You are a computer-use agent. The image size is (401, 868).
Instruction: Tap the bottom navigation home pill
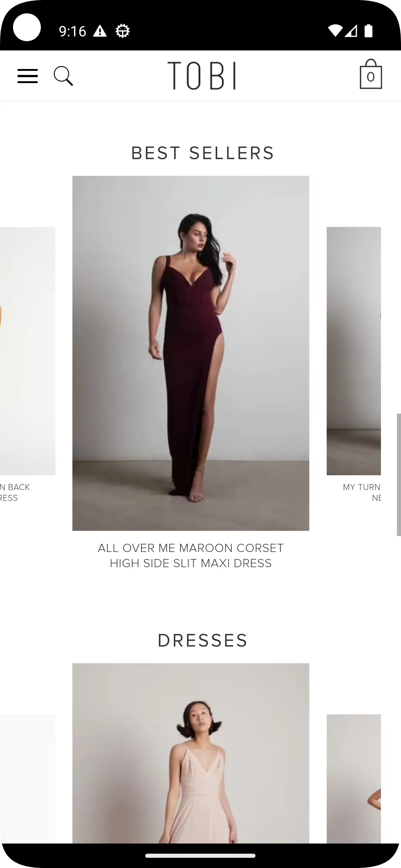(x=200, y=856)
